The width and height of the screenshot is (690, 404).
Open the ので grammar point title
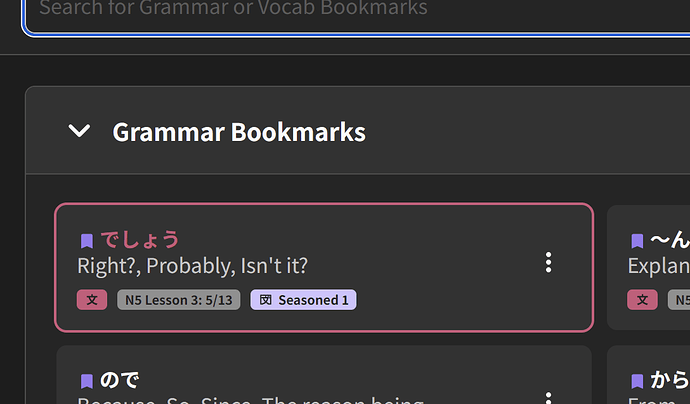coord(120,380)
